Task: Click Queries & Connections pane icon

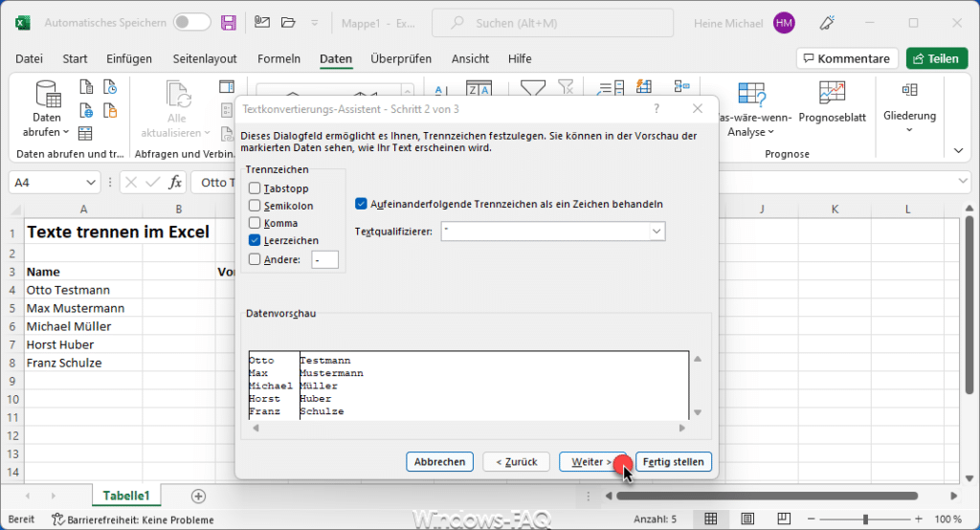Action: coord(227,86)
